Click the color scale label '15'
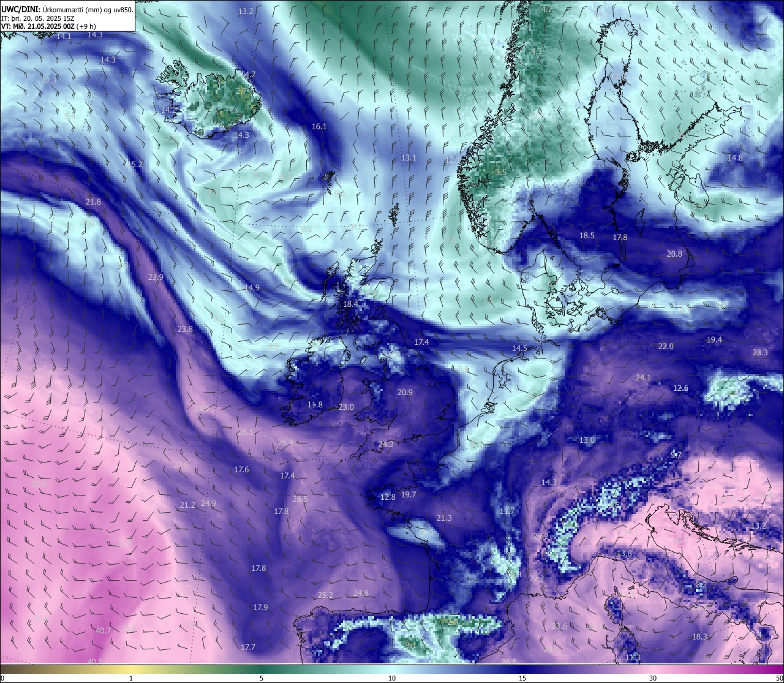Screen dimensions: 784x683 (522, 678)
